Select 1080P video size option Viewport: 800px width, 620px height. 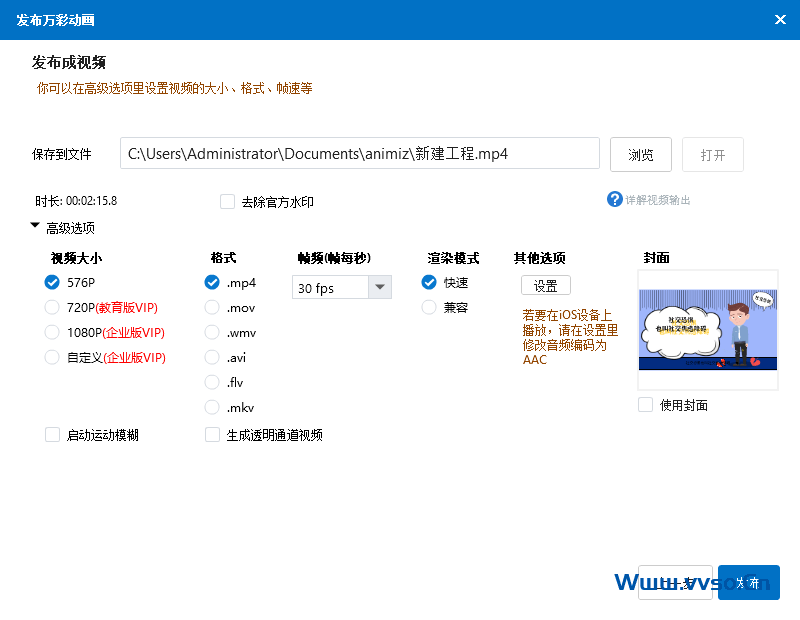53,332
